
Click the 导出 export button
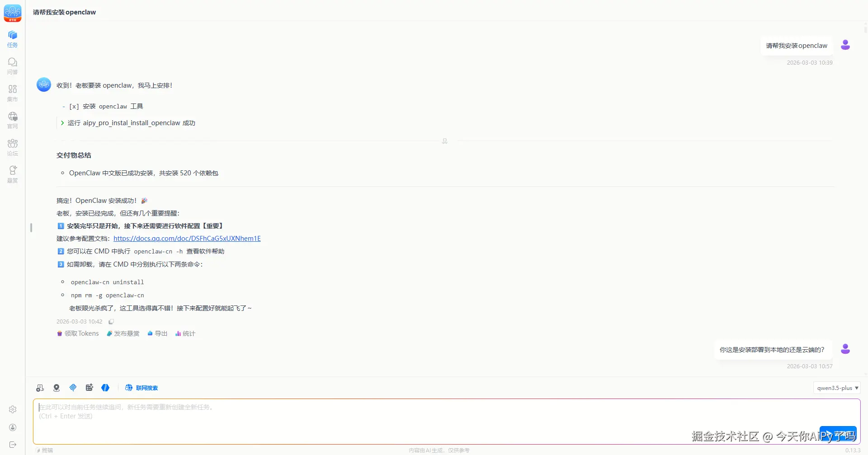click(x=157, y=333)
